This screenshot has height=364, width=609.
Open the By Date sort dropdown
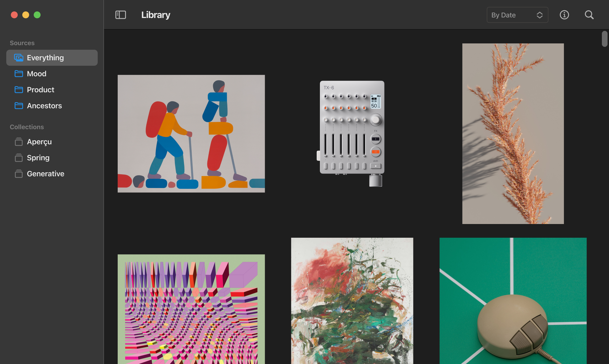[517, 15]
